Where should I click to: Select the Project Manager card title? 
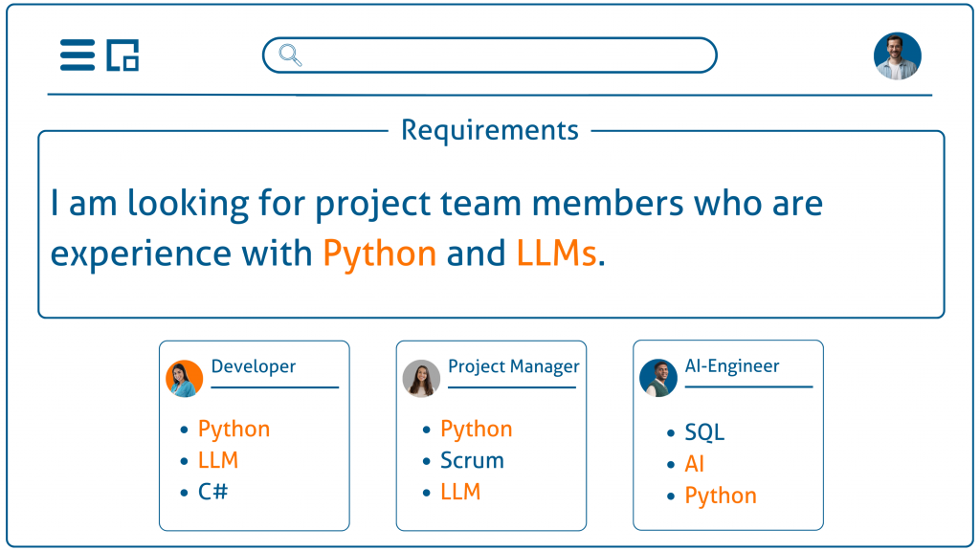coord(513,366)
